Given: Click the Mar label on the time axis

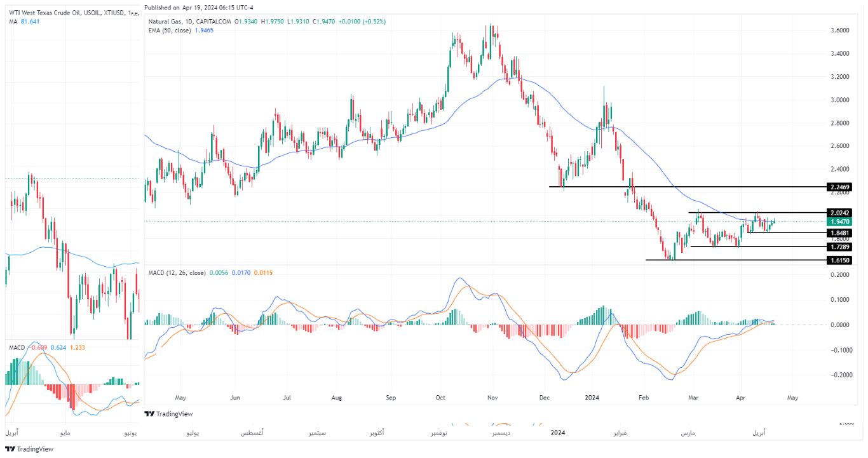Looking at the screenshot, I should pyautogui.click(x=693, y=398).
